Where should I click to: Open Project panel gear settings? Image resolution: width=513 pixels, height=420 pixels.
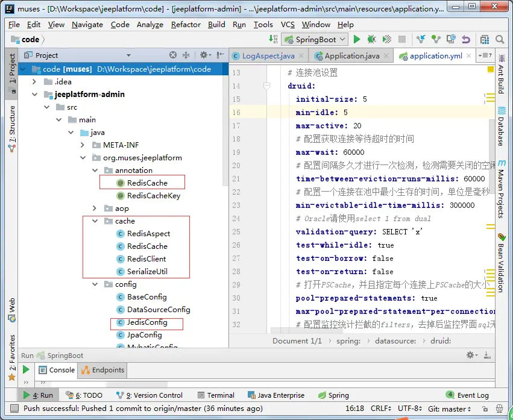coord(204,55)
